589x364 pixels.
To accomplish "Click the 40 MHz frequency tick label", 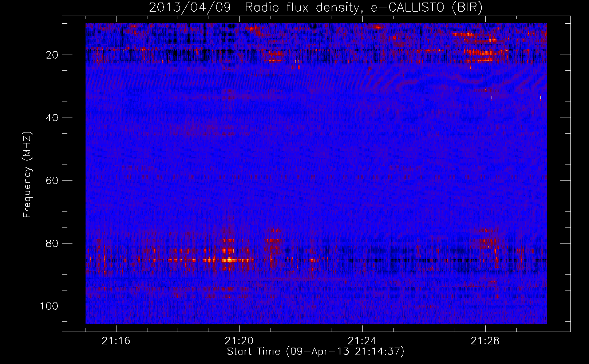I will coord(52,118).
